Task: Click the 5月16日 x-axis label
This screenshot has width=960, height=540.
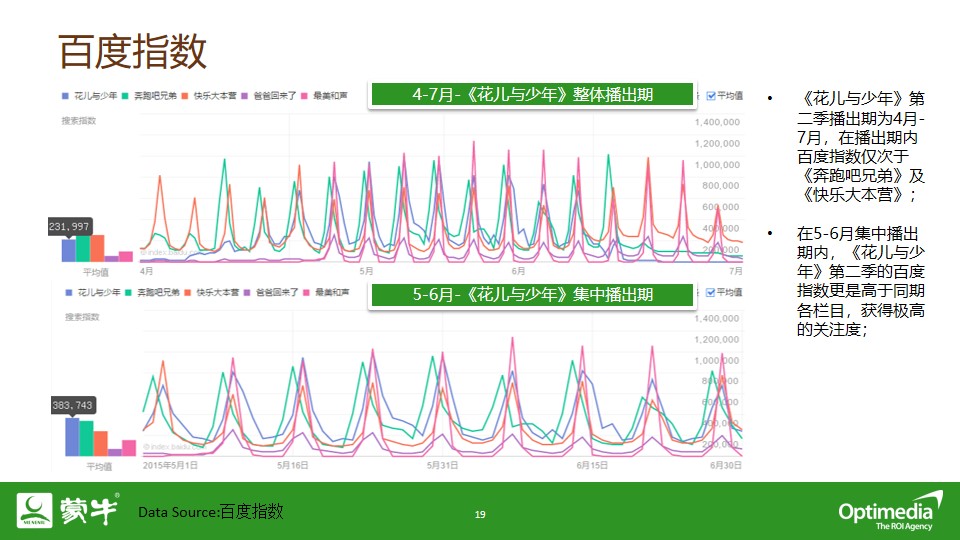Action: click(293, 465)
